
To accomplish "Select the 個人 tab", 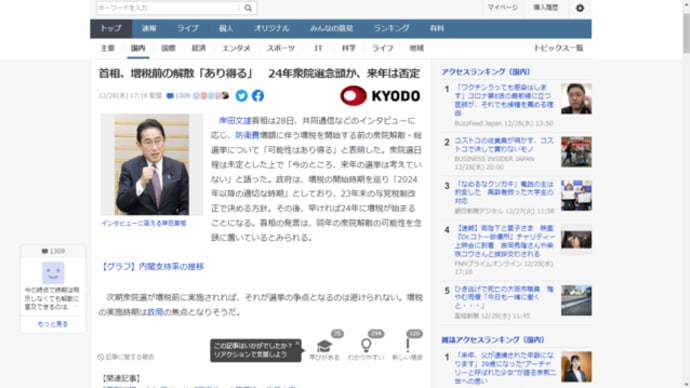I will (226, 29).
